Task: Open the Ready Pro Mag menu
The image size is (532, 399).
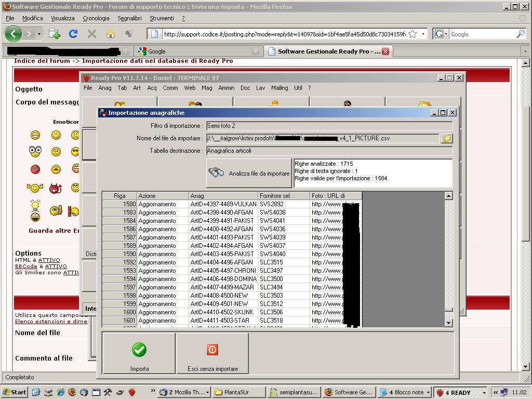Action: click(x=207, y=88)
